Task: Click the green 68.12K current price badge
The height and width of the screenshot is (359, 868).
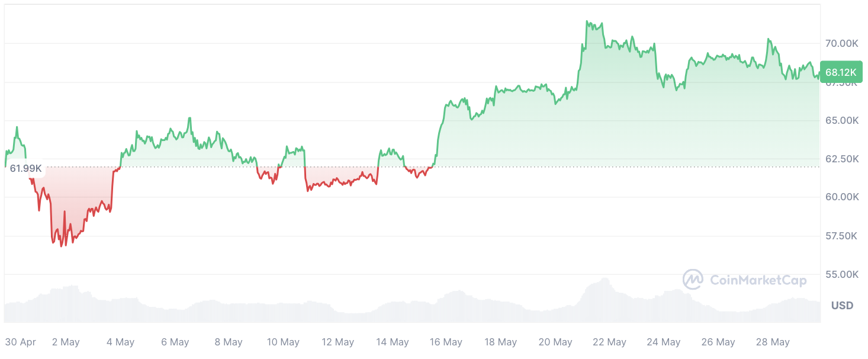Action: [841, 72]
